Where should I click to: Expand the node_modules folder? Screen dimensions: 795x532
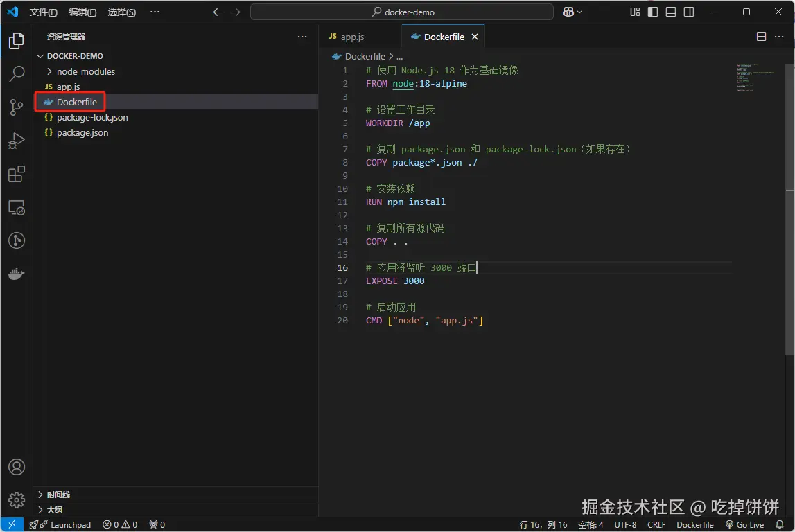click(85, 71)
